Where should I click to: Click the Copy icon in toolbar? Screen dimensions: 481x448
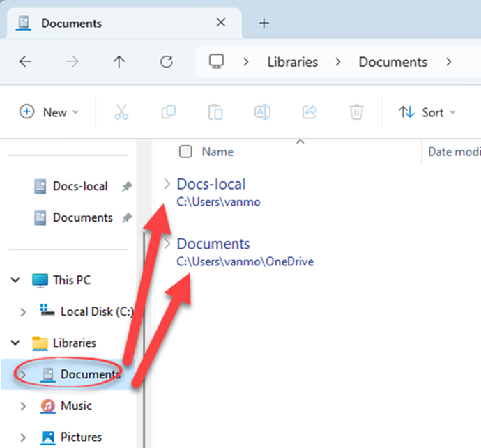pyautogui.click(x=168, y=112)
